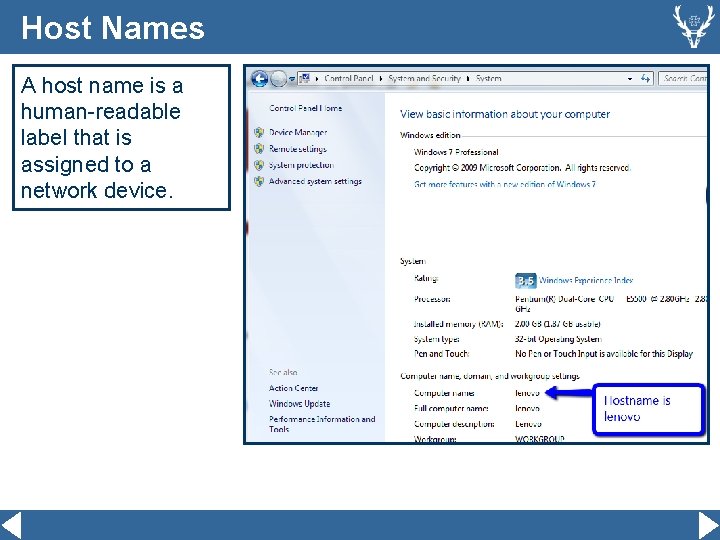Image resolution: width=720 pixels, height=540 pixels.
Task: Expand the address bar history dropdown
Action: pos(630,79)
